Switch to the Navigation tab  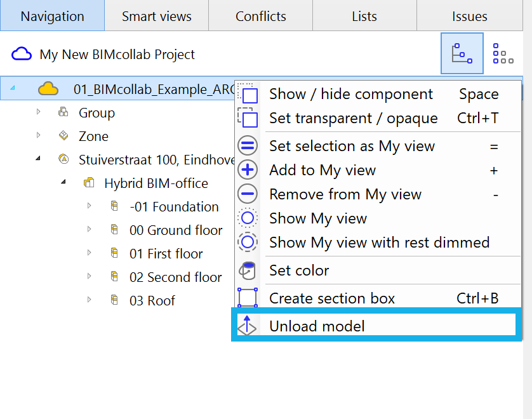52,16
